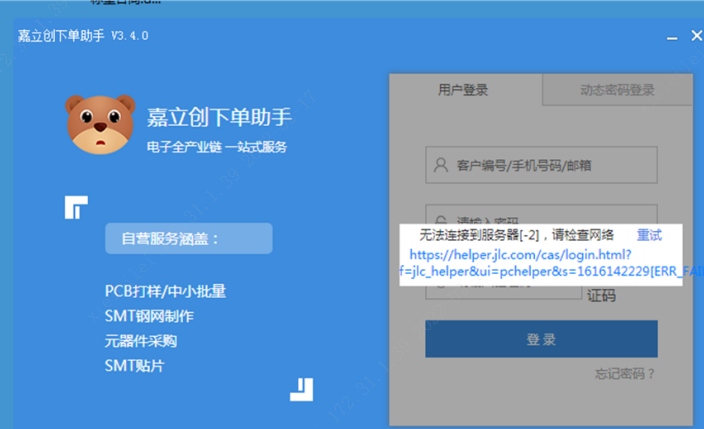
Task: Click the white corner bracket above 自营服务涵盖
Action: 76,206
